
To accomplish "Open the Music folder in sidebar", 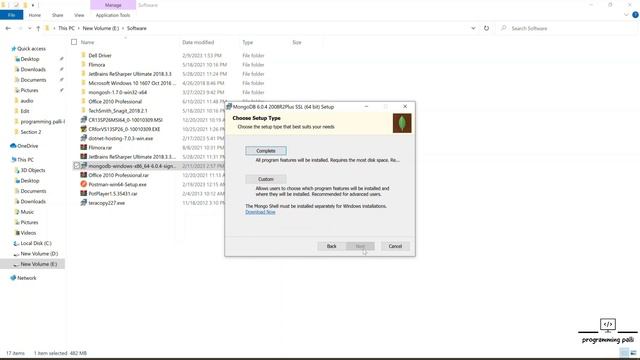I will [27, 212].
